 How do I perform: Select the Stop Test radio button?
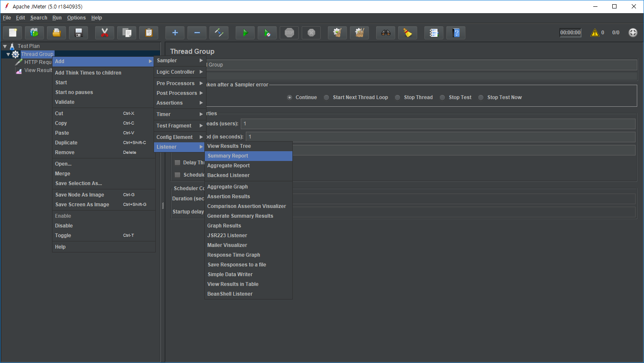[x=443, y=97]
